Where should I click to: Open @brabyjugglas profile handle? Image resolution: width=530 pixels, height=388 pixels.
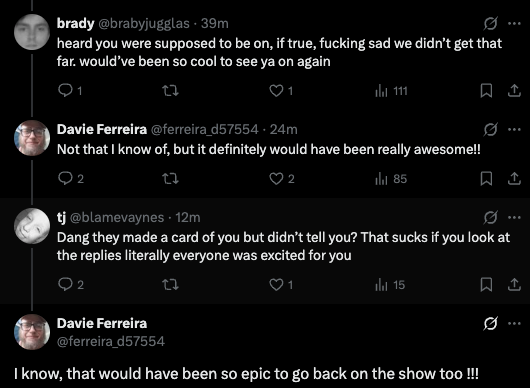point(143,23)
